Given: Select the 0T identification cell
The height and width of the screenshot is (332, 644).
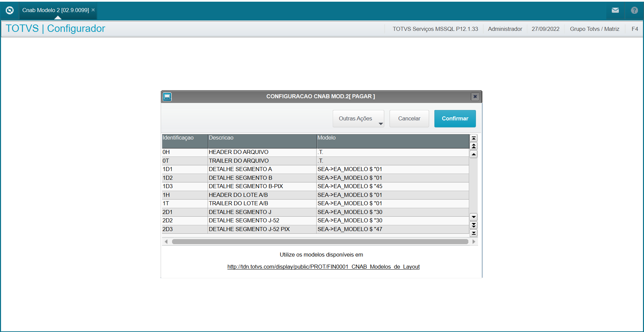Looking at the screenshot, I should (x=185, y=161).
